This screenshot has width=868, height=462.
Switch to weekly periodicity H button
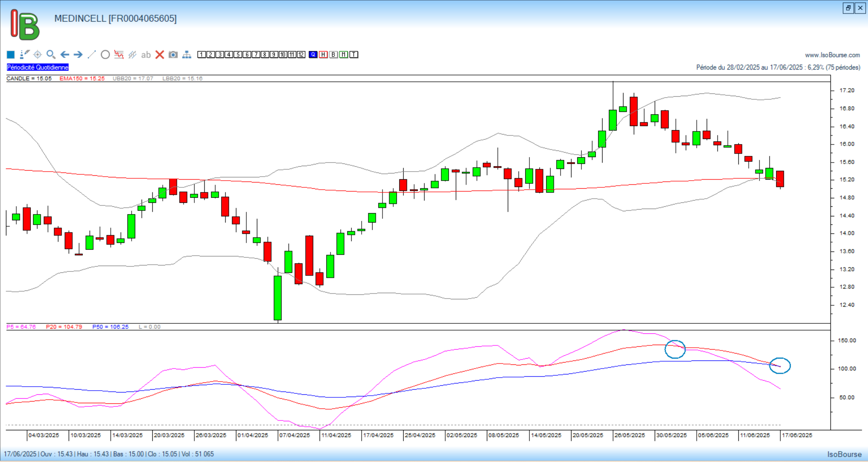pos(323,55)
